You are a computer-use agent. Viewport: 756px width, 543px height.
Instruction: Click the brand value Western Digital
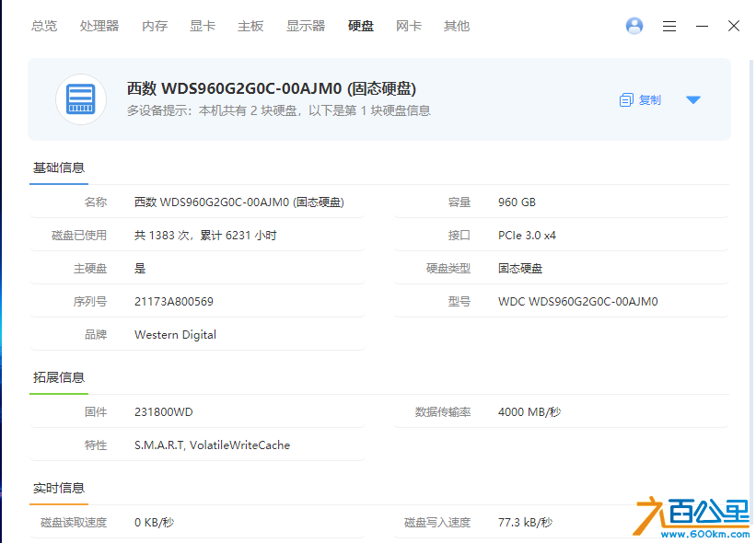click(175, 335)
